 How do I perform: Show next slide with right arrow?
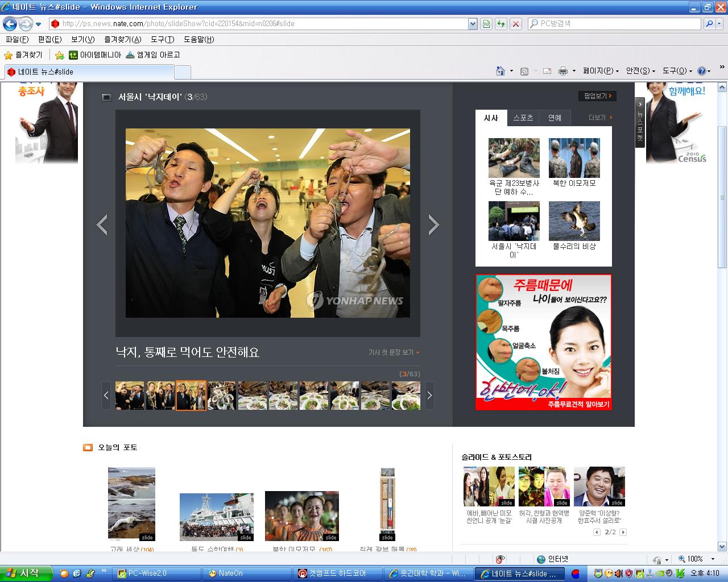click(433, 225)
